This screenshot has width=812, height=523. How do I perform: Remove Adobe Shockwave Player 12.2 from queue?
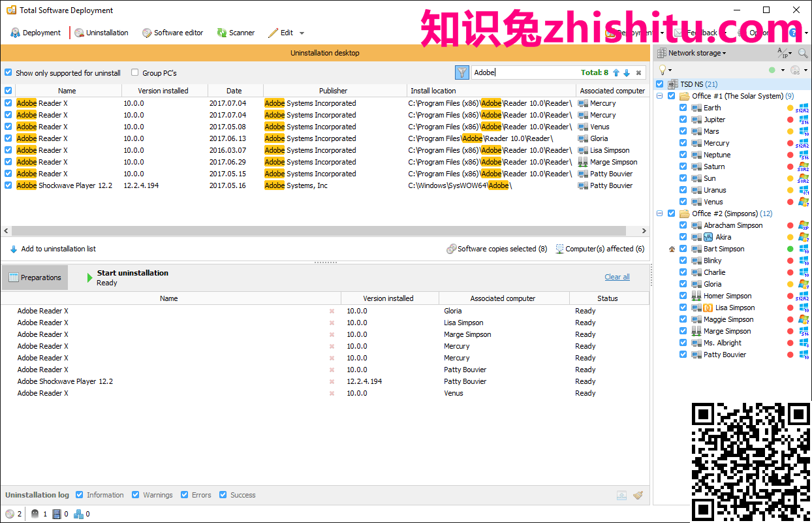coord(332,381)
